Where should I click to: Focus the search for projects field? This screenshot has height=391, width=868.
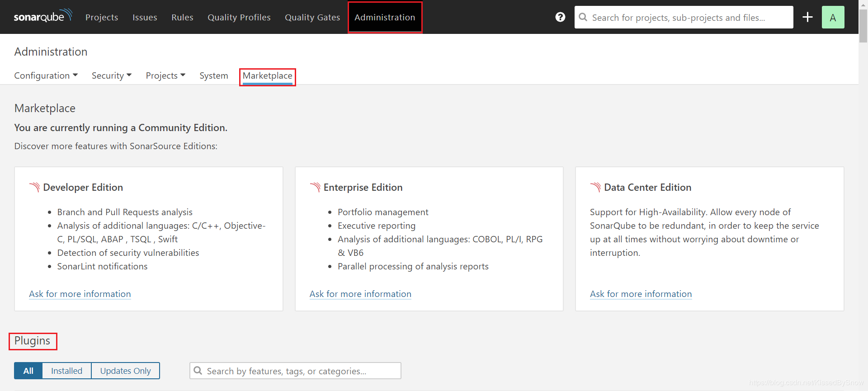pos(684,17)
